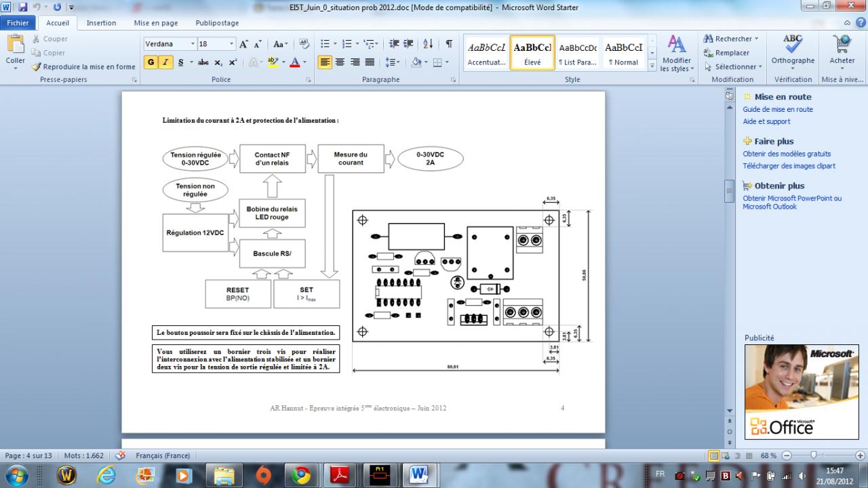Switch to the Accueil ribbon tab
868x488 pixels.
coord(58,22)
